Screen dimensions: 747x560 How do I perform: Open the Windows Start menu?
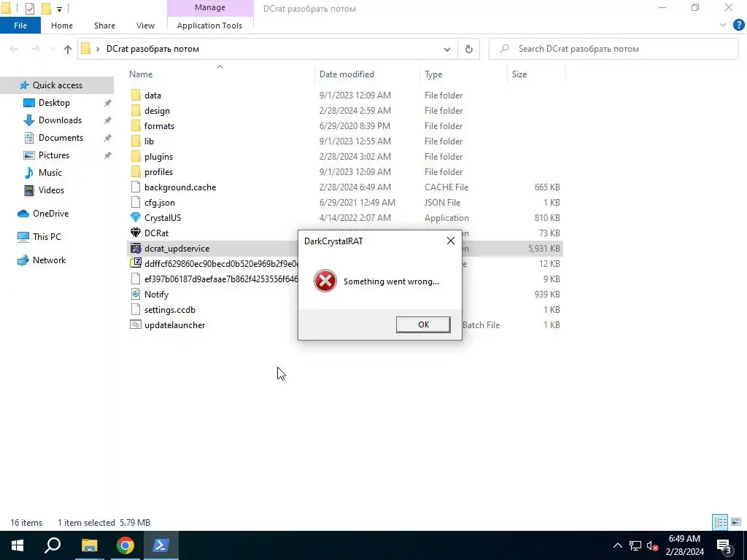18,545
